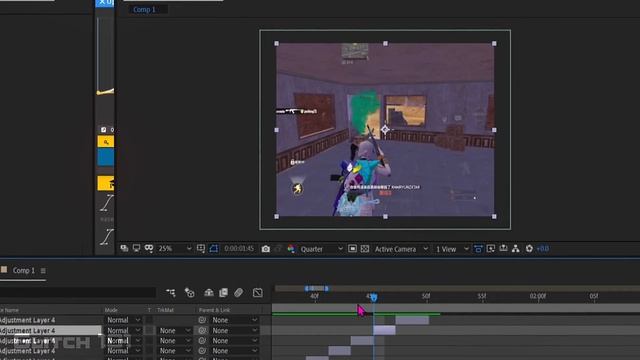This screenshot has height=360, width=640.
Task: Toggle the Region of Interest button
Action: tap(352, 249)
